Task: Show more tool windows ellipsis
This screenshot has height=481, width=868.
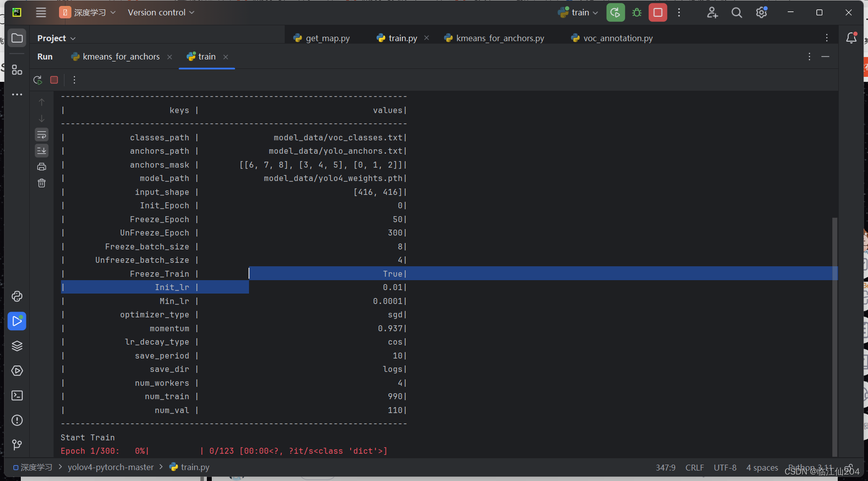Action: click(17, 94)
